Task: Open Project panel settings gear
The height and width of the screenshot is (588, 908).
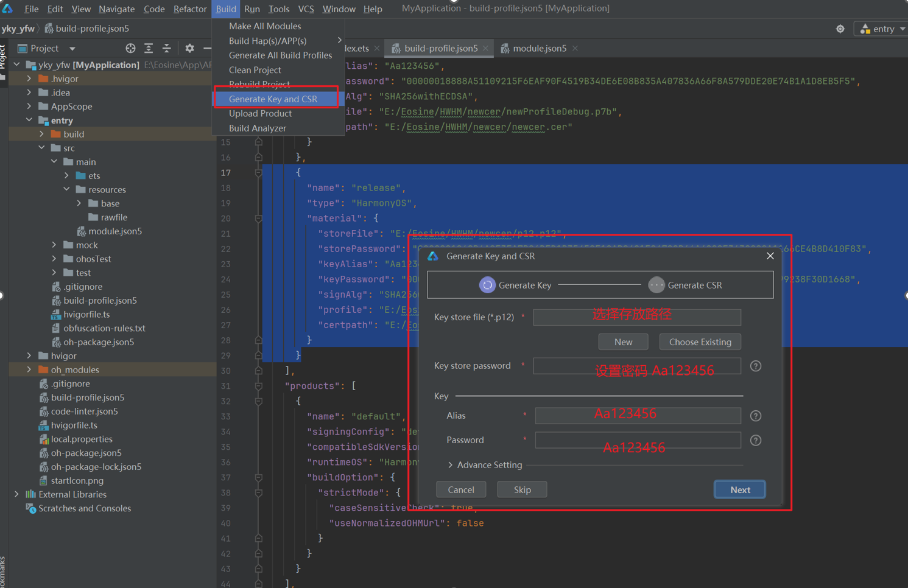Action: coord(189,48)
